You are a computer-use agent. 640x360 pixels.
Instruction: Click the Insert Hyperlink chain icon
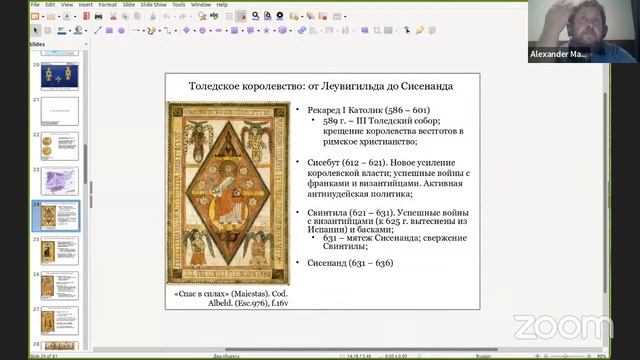click(x=302, y=30)
